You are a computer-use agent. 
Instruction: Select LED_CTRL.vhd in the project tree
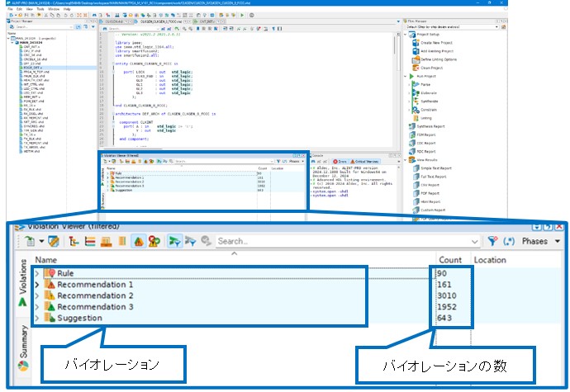tap(34, 88)
